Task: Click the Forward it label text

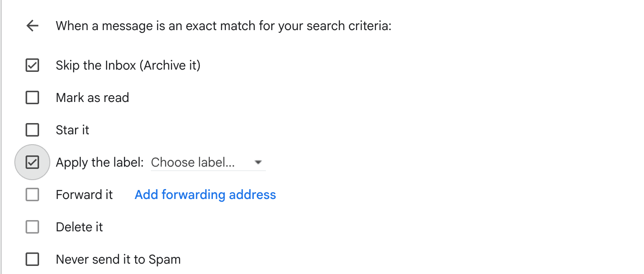Action: pyautogui.click(x=84, y=194)
